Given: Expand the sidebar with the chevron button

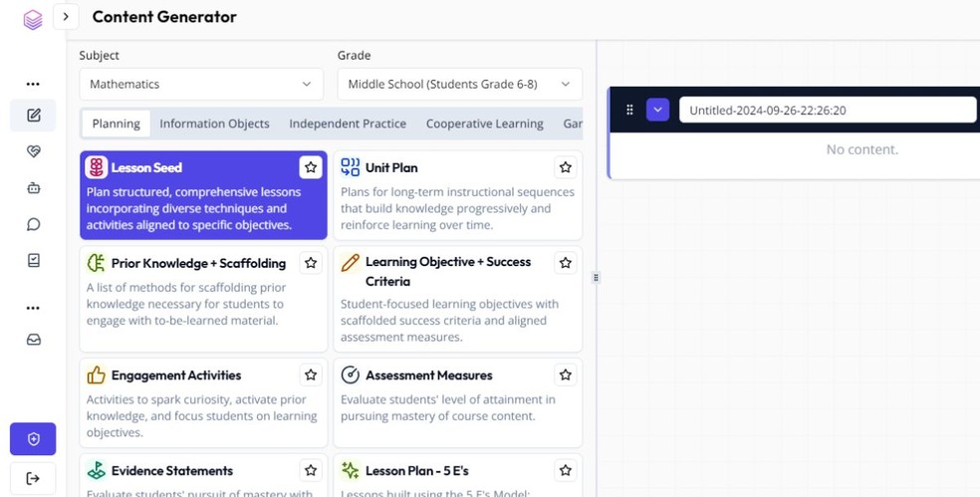Looking at the screenshot, I should [66, 16].
